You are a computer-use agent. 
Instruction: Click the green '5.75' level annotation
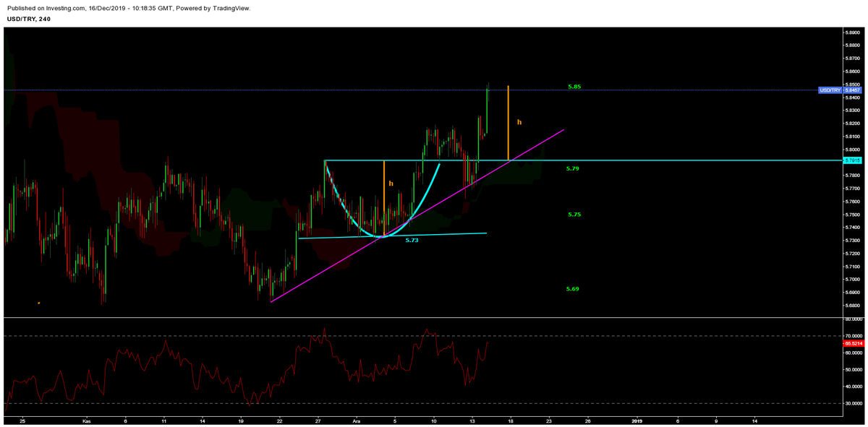pyautogui.click(x=574, y=215)
